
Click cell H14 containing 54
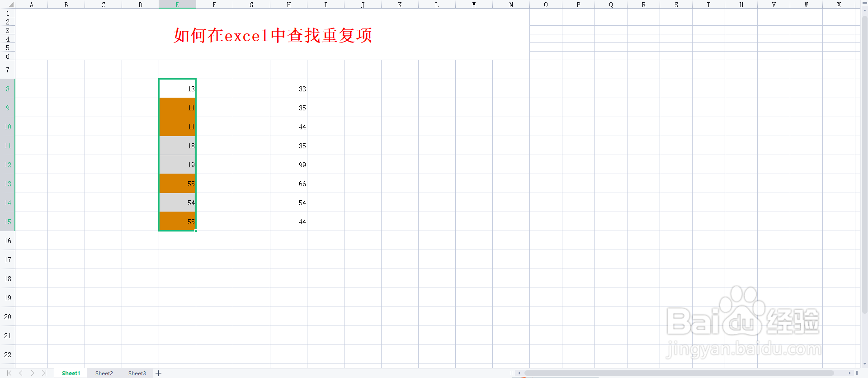[288, 203]
